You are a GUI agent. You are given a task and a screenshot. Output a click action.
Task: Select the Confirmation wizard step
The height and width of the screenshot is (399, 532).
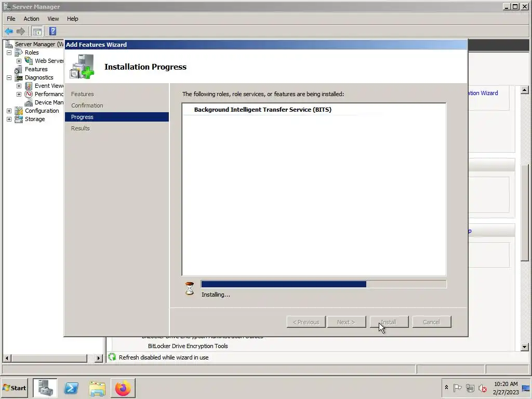[87, 105]
